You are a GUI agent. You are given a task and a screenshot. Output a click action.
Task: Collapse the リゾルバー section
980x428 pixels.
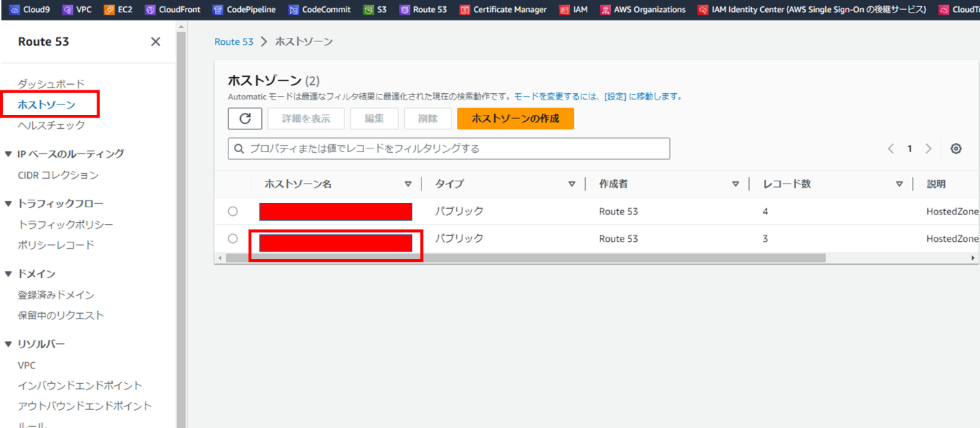pos(8,344)
